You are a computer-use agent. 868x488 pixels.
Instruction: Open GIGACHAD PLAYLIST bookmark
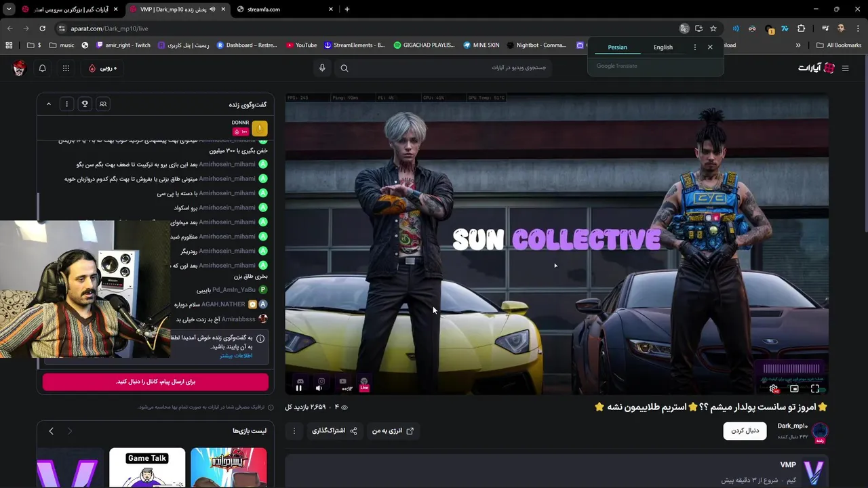coord(424,45)
